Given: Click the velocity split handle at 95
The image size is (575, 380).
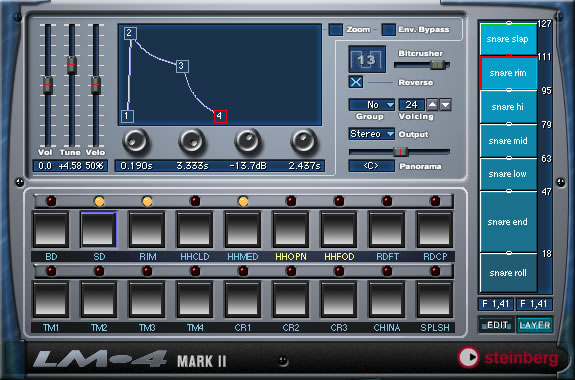Looking at the screenshot, I should [509, 90].
